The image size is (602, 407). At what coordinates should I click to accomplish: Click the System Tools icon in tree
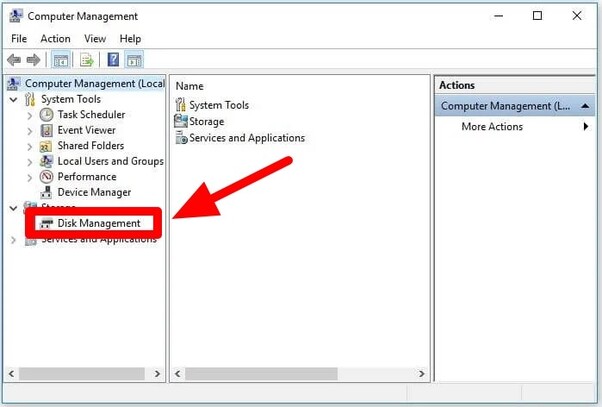(30, 99)
